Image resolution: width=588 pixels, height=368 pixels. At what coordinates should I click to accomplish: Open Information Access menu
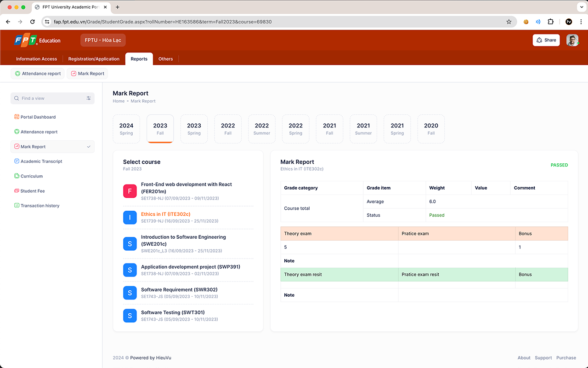37,59
